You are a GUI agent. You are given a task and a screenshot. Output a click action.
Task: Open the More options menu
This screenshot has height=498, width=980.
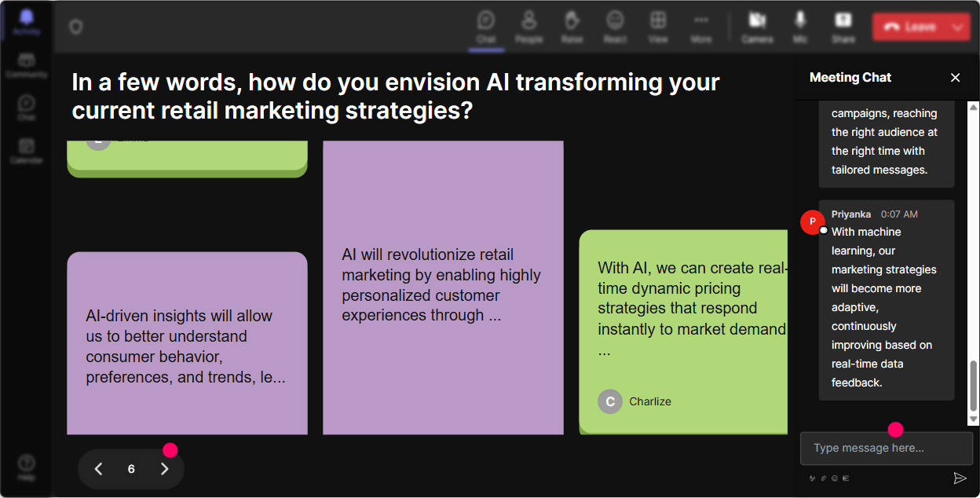pos(701,27)
